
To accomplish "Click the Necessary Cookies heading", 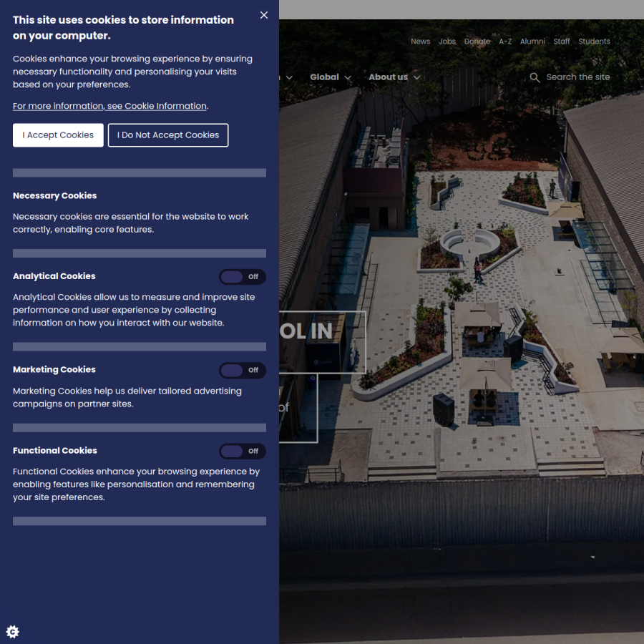I will [54, 195].
